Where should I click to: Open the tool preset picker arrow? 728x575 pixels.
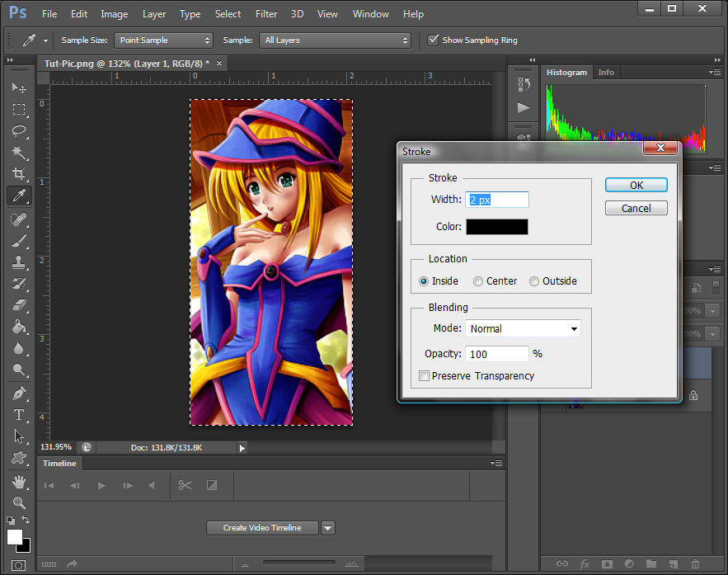pos(45,41)
